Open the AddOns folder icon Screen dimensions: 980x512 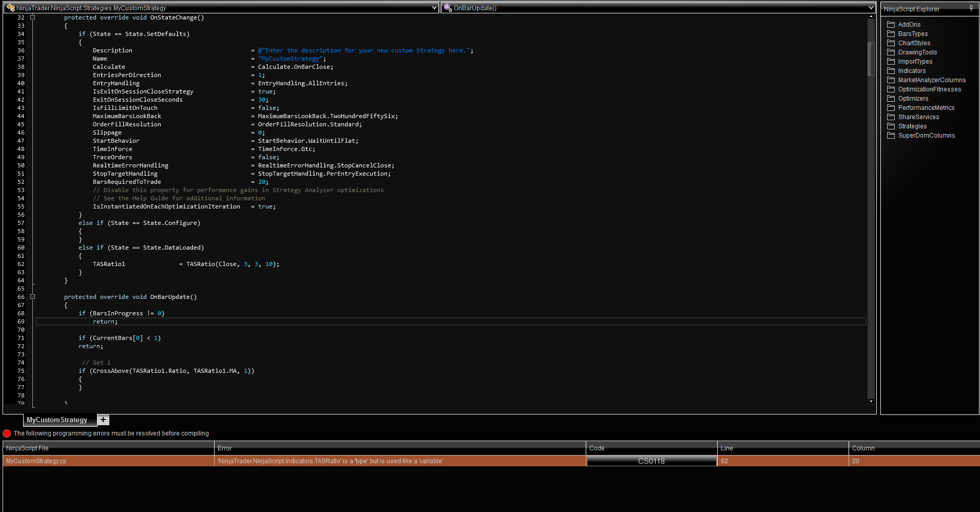[891, 25]
